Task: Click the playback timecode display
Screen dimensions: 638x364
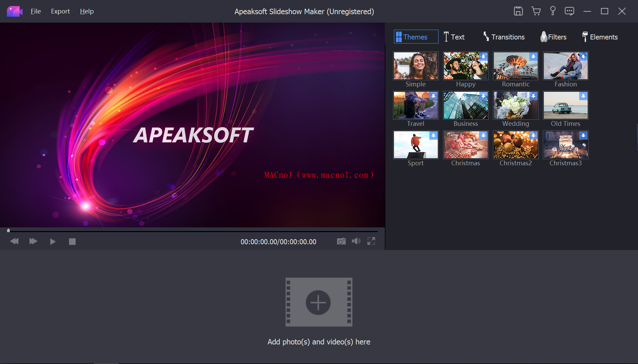Action: click(x=278, y=242)
